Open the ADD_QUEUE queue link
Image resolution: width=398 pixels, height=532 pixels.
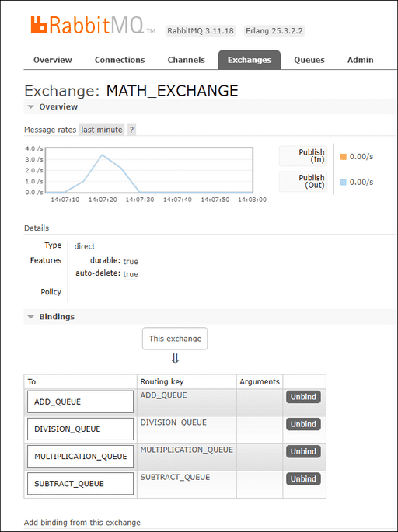tap(81, 402)
